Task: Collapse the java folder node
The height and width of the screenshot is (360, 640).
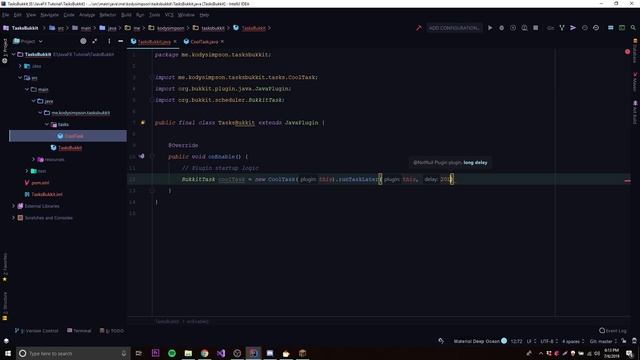Action: 33,101
